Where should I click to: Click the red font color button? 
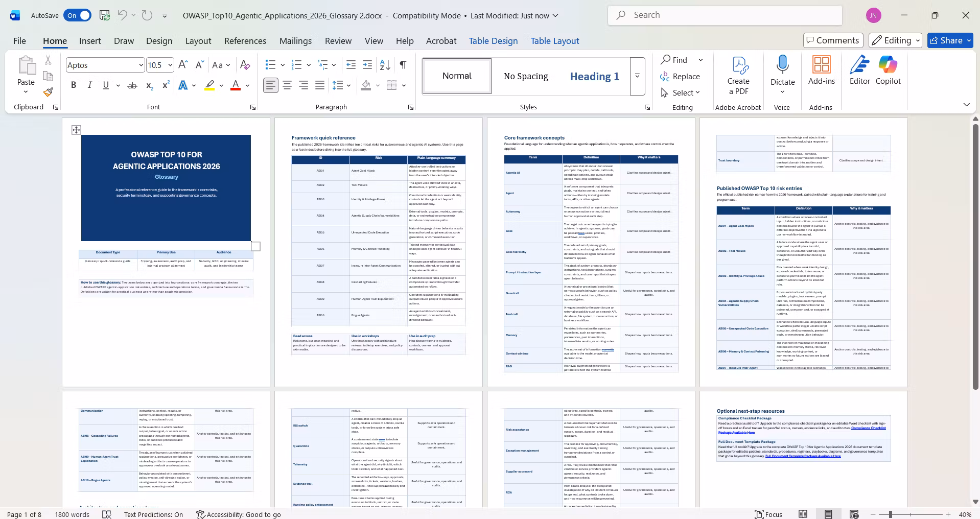[235, 85]
